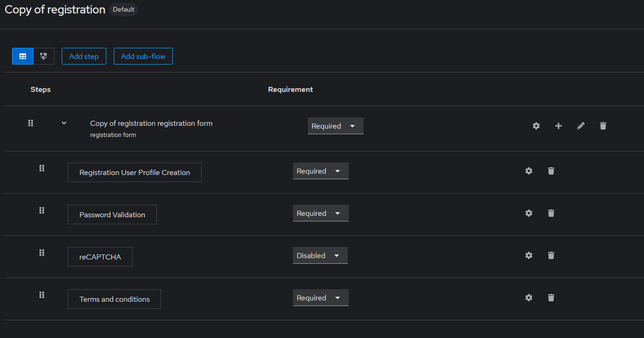Image resolution: width=644 pixels, height=338 pixels.
Task: Change Password Validation requirement dropdown
Action: (x=320, y=213)
